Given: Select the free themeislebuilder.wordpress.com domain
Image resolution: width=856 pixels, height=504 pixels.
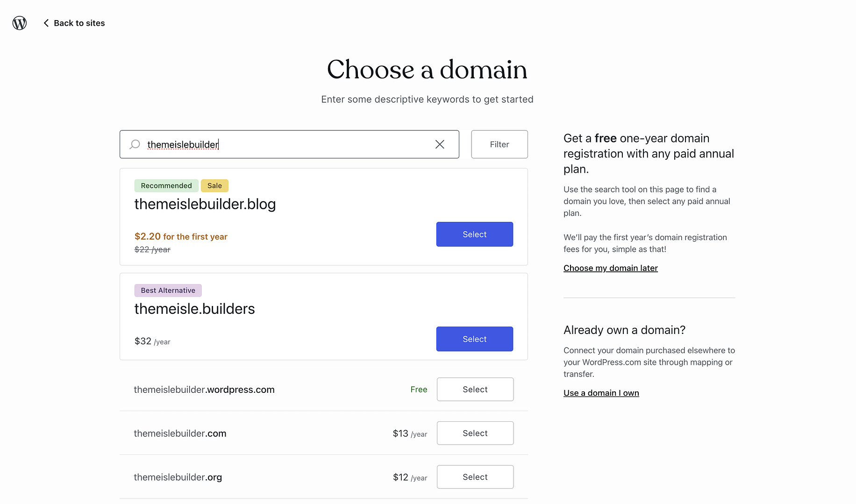Looking at the screenshot, I should coord(475,389).
